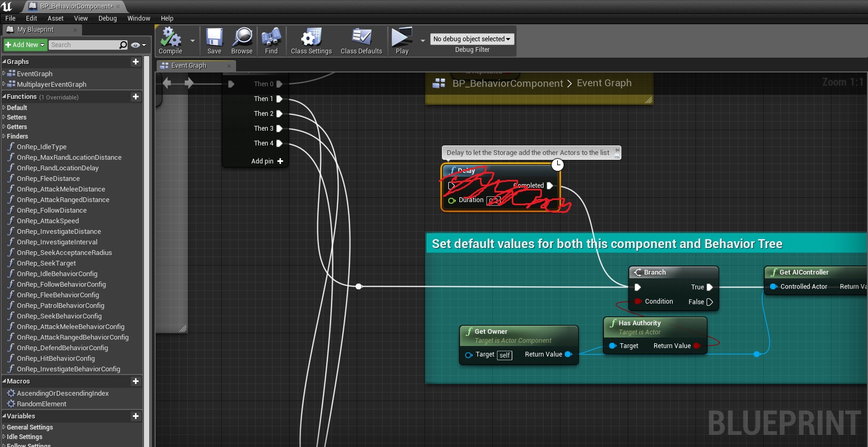This screenshot has height=447, width=868.
Task: Expand the Getters function category
Action: [x=17, y=127]
